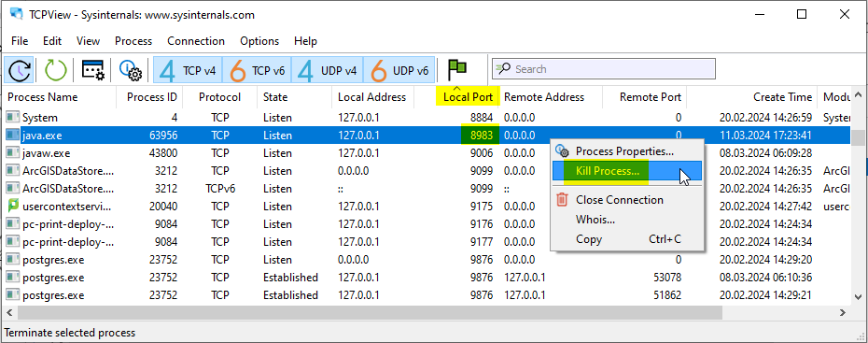
Task: Click the java.exe row icon
Action: pos(13,136)
